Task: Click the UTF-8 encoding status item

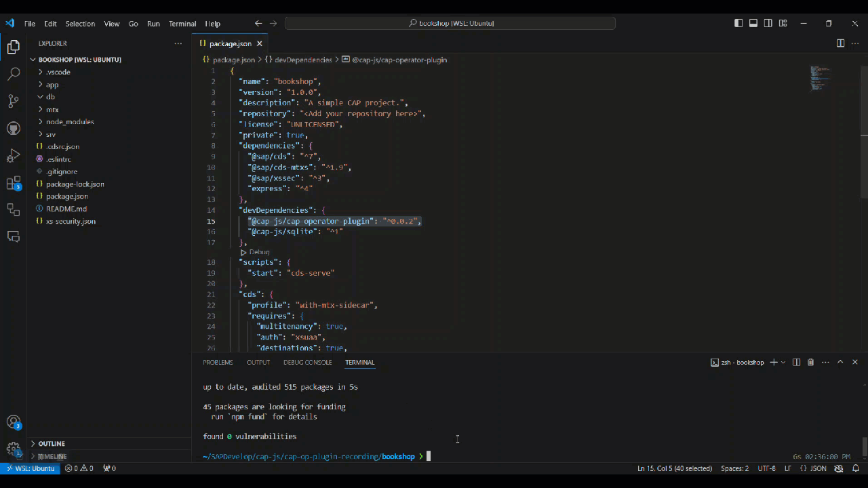Action: (x=766, y=468)
